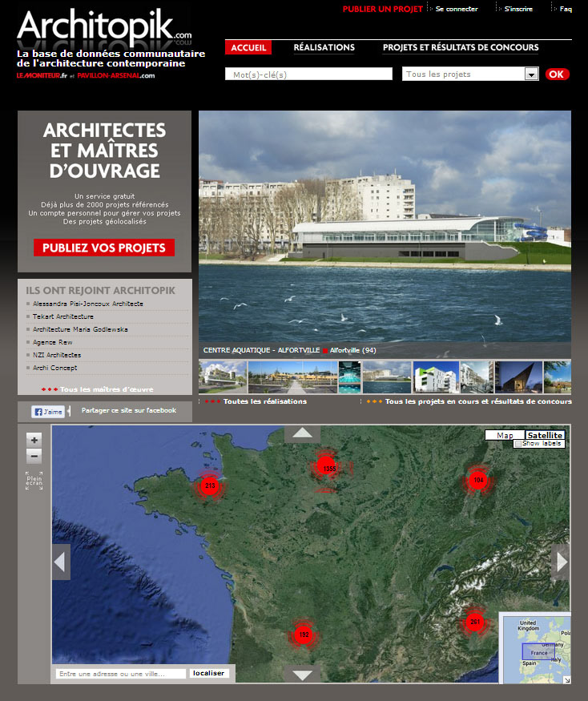Click the Architopik.com logo
Viewport: 588px width, 701px height.
104,26
